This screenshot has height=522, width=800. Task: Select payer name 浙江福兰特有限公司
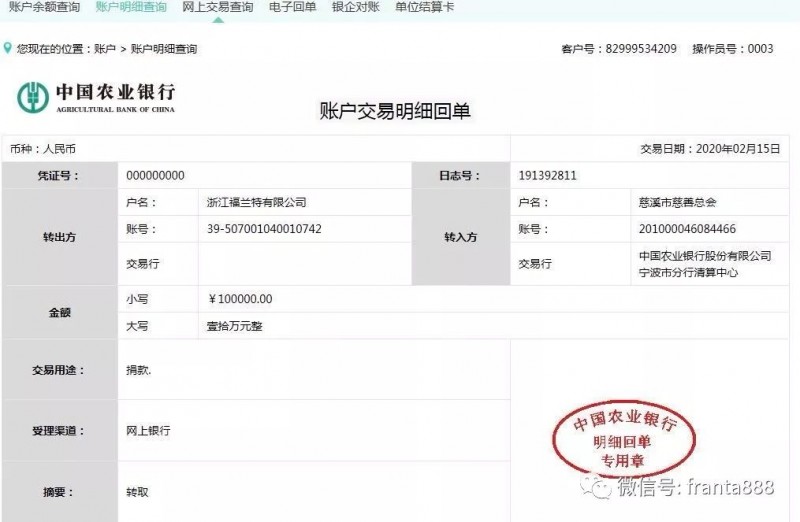(x=257, y=203)
